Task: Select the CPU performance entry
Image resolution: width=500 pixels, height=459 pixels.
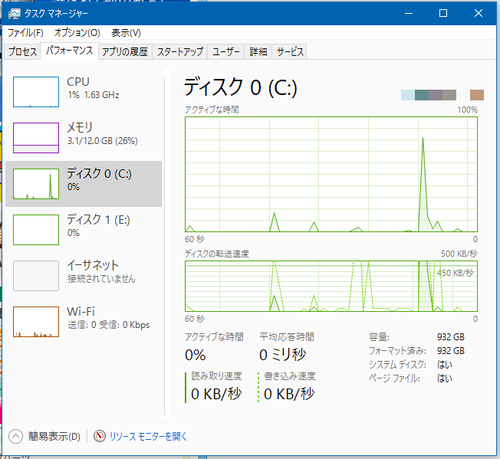Action: (84, 92)
